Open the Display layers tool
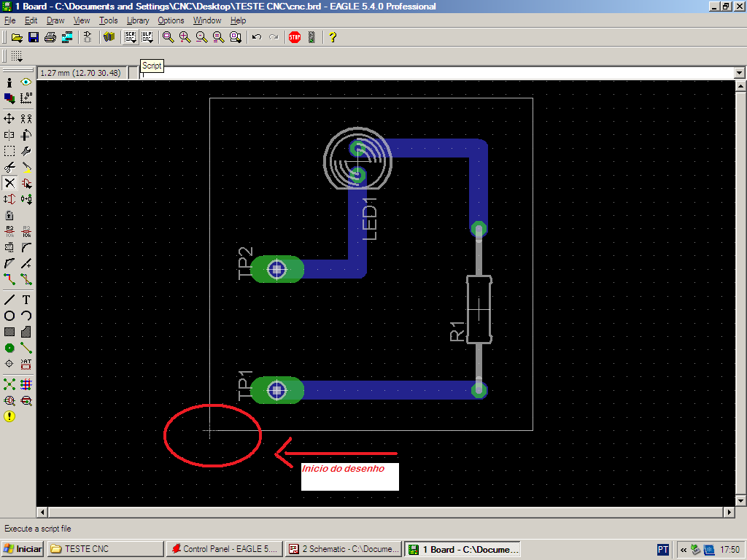Screen dimensions: 747x560 9,98
